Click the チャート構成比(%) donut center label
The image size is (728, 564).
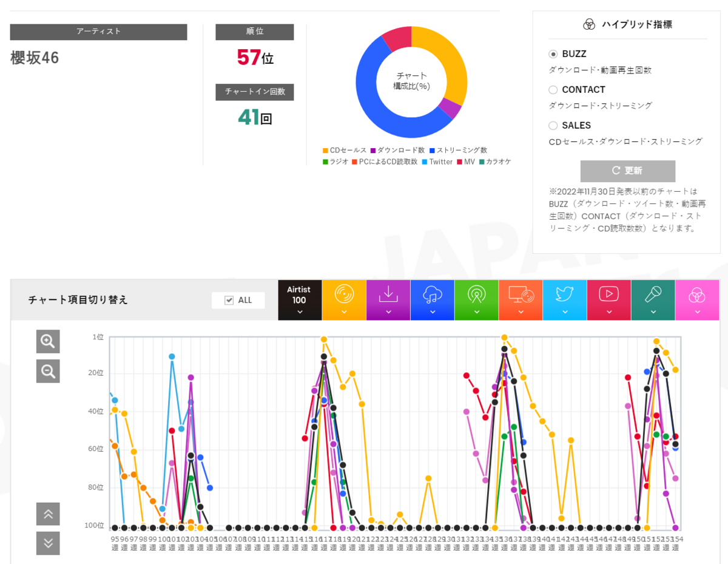[411, 81]
